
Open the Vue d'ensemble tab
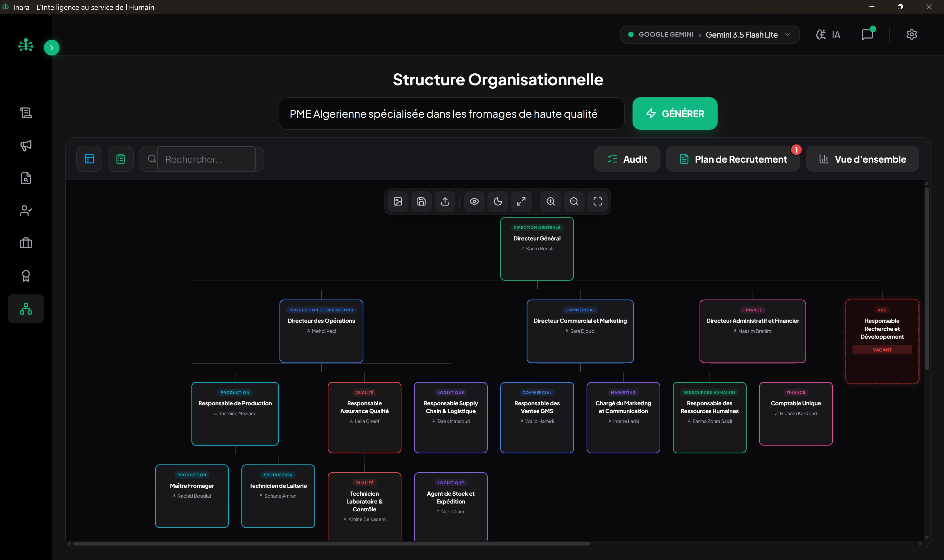tap(862, 159)
